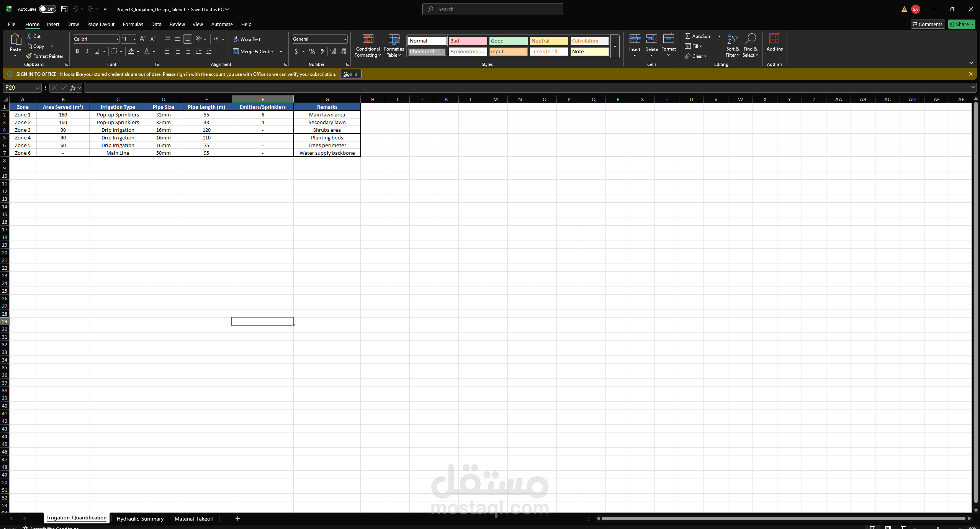The height and width of the screenshot is (529, 980).
Task: Open the General number format dropdown
Action: coord(345,39)
